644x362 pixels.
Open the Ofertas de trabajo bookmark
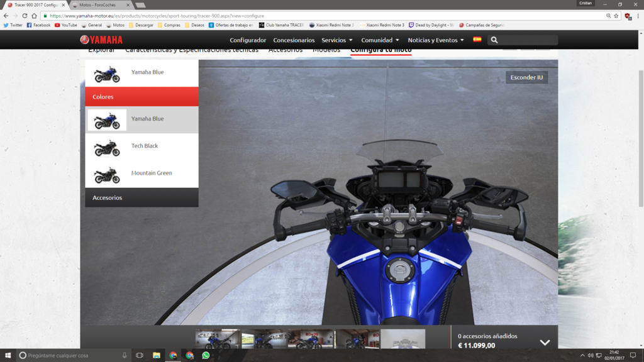coord(231,25)
